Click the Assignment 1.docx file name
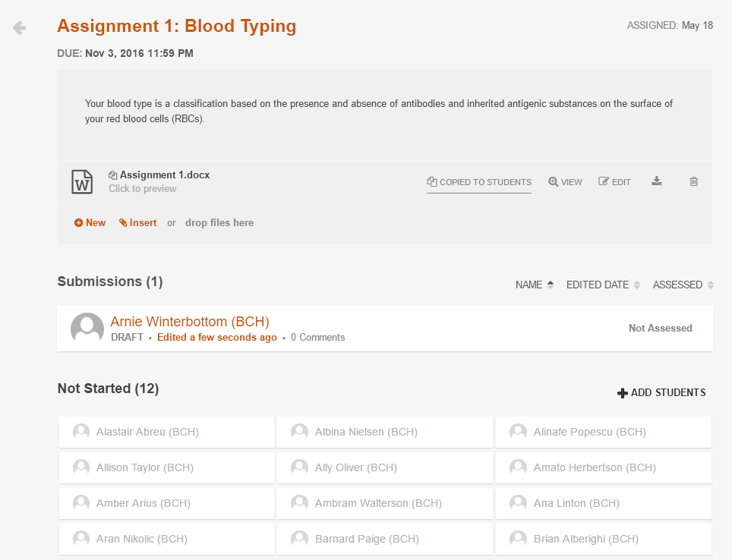Screen dimensions: 732x560 pyautogui.click(x=164, y=175)
